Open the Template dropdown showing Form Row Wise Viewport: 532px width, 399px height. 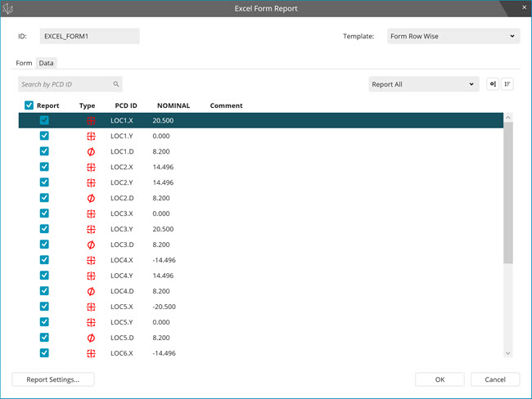(x=452, y=36)
